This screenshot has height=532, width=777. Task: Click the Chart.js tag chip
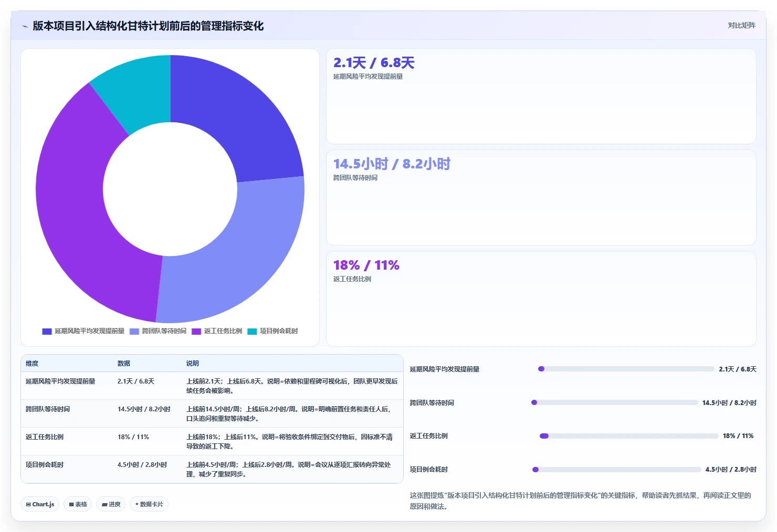(x=40, y=504)
